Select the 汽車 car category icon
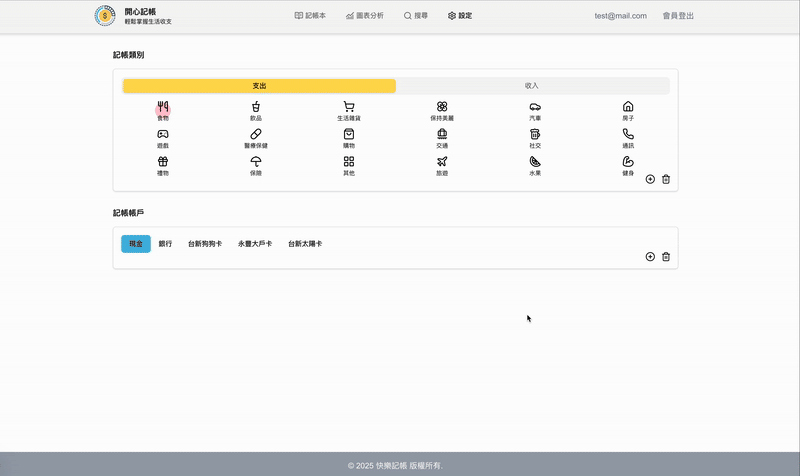 click(535, 107)
